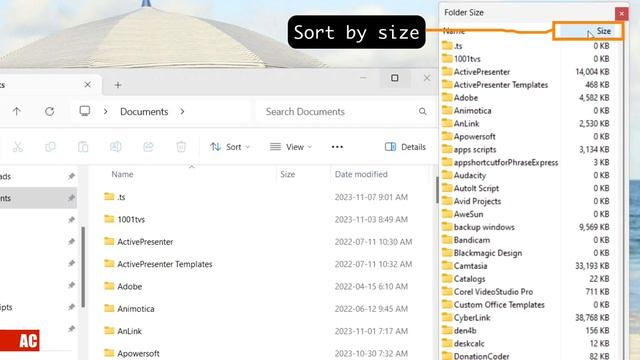Select deskcalc row in Folder Size
Screen dimensions: 640x360
pyautogui.click(x=527, y=344)
